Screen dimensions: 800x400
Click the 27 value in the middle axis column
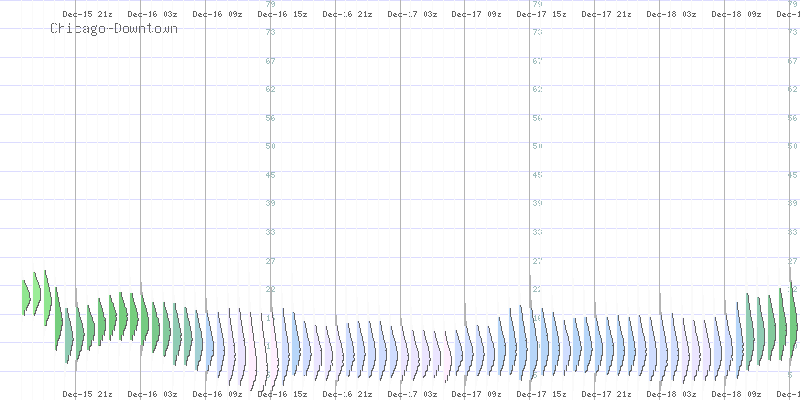(x=537, y=261)
